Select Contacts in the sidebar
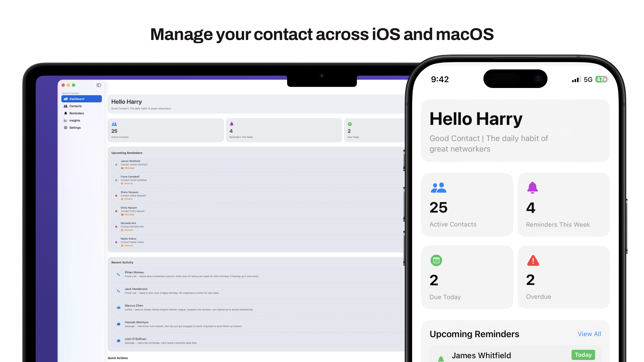This screenshot has height=362, width=644. point(75,106)
